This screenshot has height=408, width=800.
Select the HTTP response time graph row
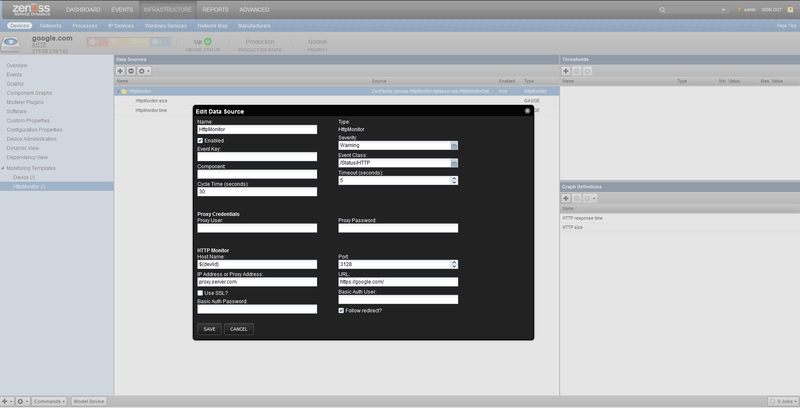pyautogui.click(x=680, y=218)
